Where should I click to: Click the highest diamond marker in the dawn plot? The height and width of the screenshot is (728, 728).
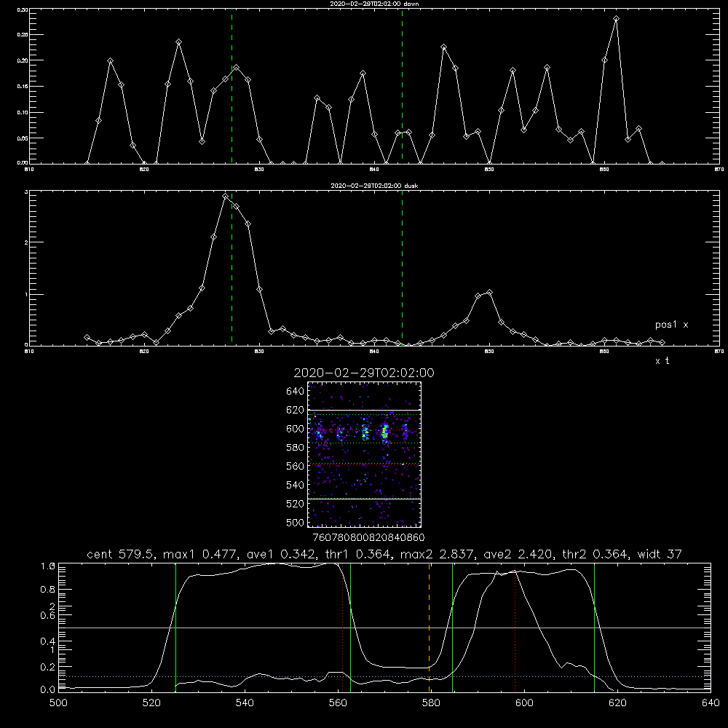click(x=616, y=19)
